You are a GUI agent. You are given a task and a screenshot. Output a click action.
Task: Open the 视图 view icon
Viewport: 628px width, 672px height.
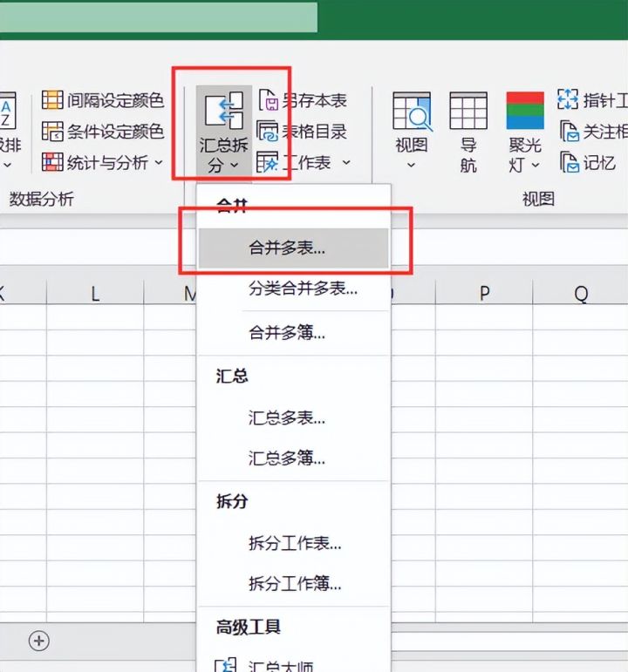click(412, 112)
